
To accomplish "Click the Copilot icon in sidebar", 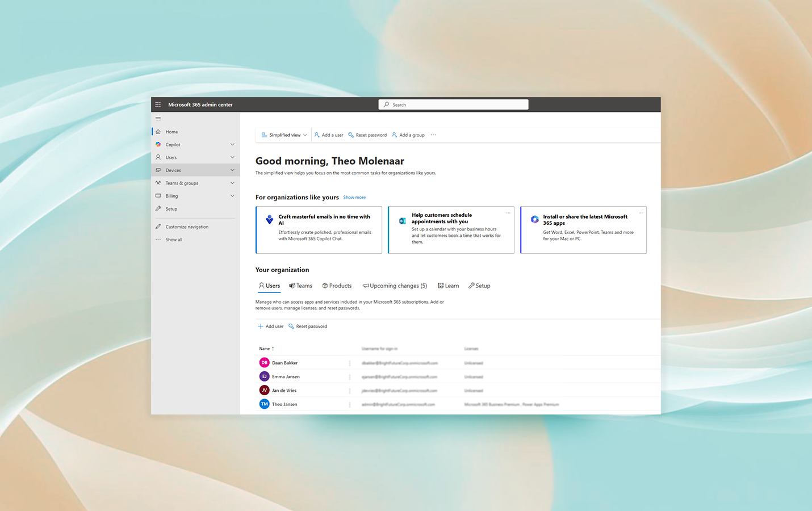I will point(158,145).
